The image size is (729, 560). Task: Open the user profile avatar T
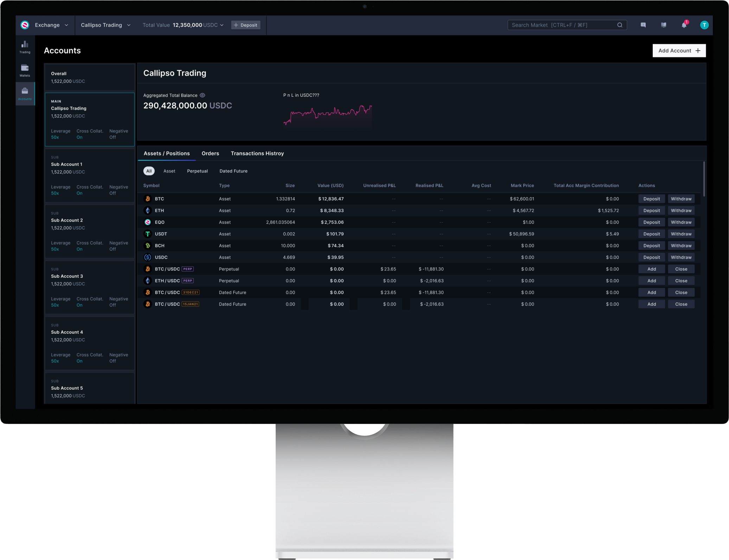point(704,25)
